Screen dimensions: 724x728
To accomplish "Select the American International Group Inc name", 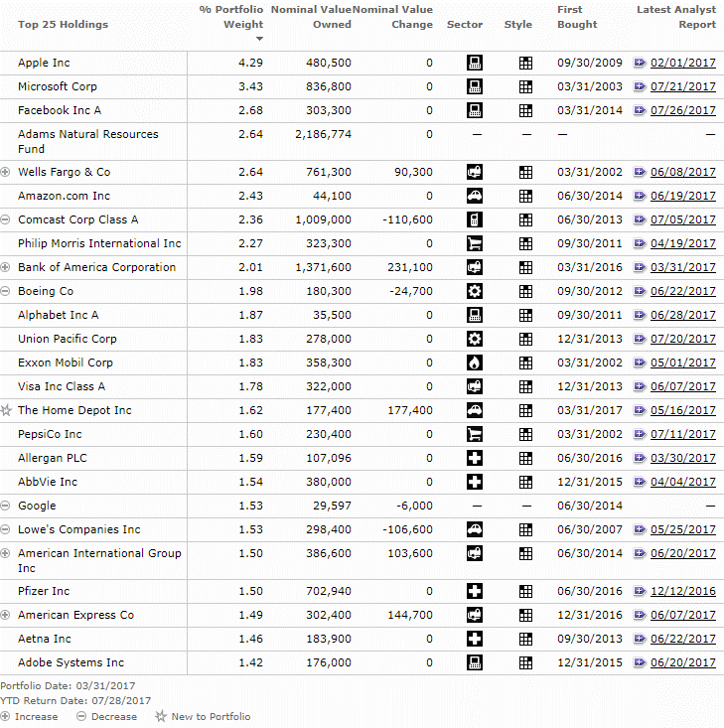I will 99,561.
